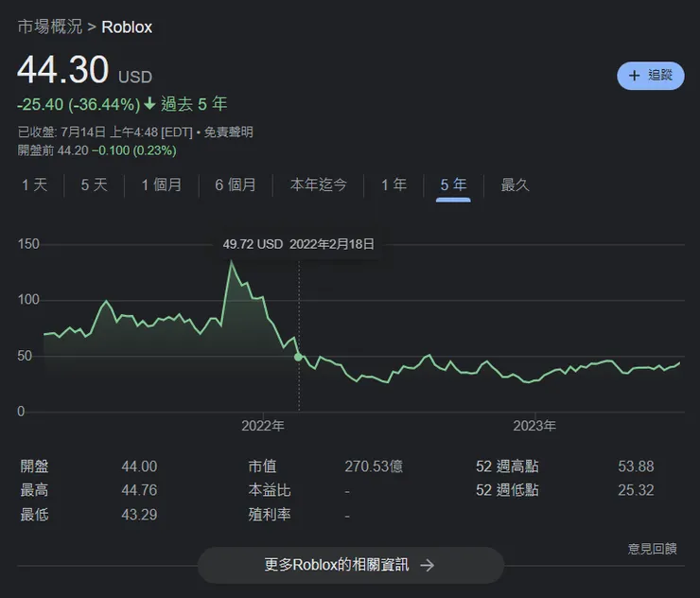Click the 44.30 current price
This screenshot has height=598, width=700.
click(63, 70)
